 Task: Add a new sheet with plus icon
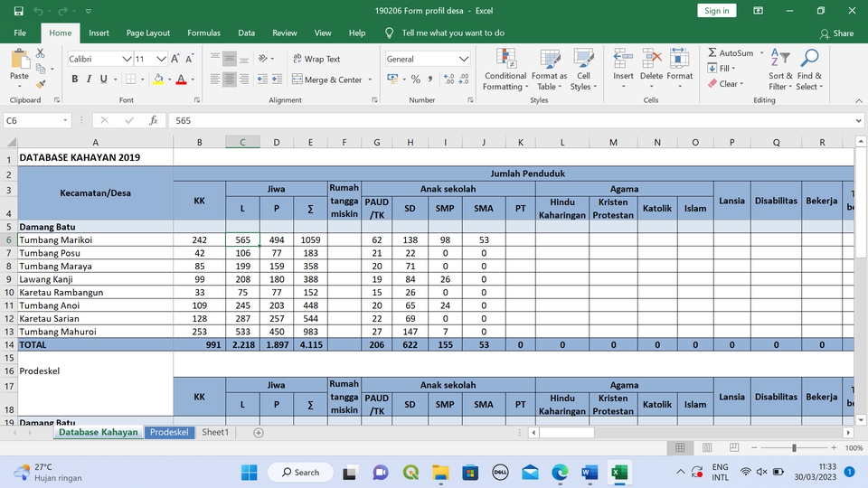coord(259,433)
